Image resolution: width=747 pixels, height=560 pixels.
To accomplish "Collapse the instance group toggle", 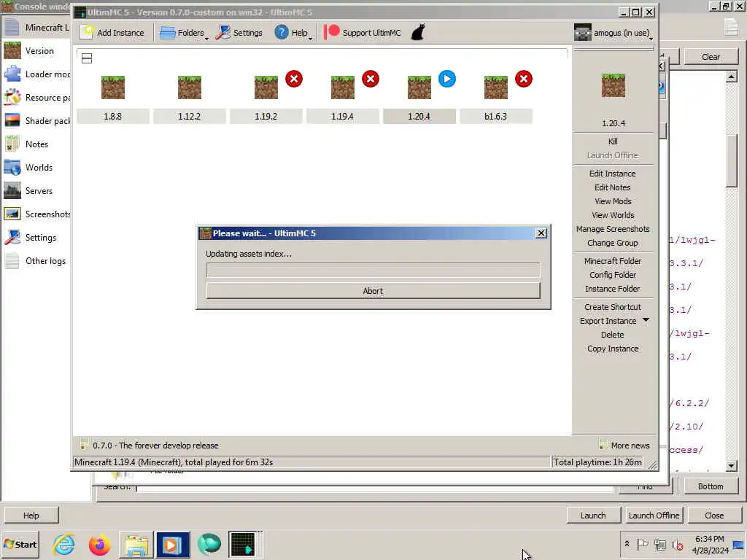I will [x=87, y=58].
